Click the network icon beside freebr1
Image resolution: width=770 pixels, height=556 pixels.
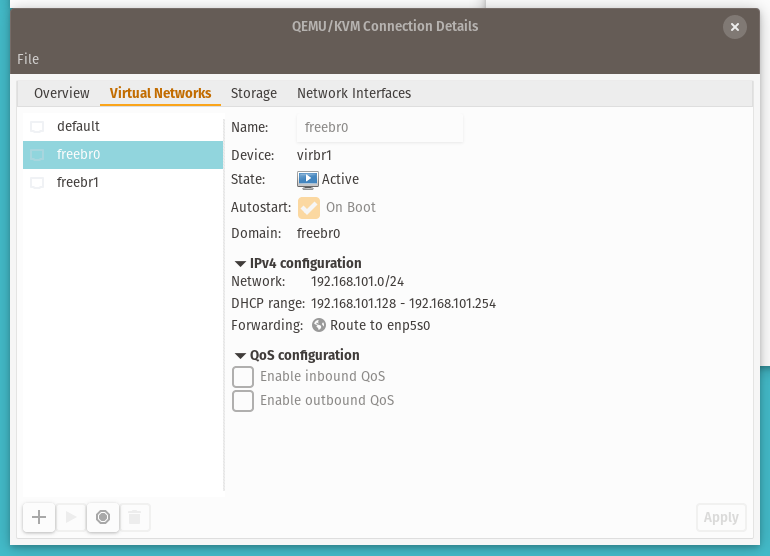(37, 183)
